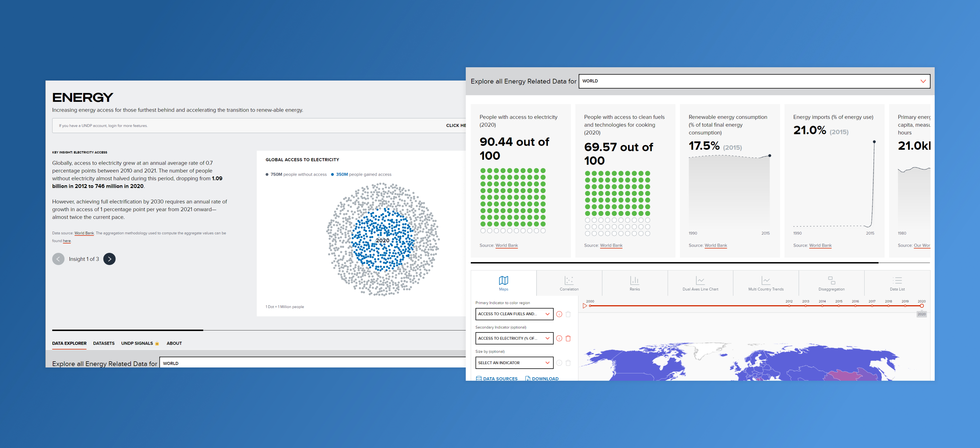The image size is (980, 448).
Task: Click the 750M people without access legend
Action: click(296, 174)
